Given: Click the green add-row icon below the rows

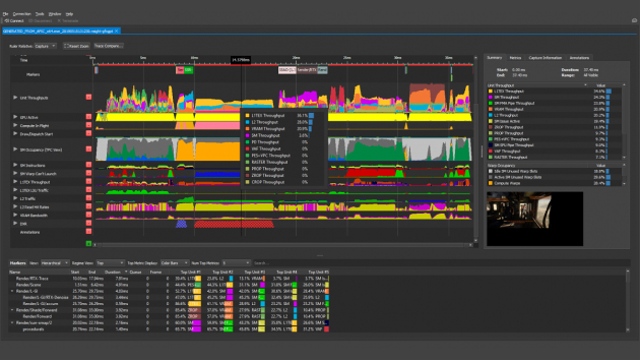Looking at the screenshot, I should [x=89, y=244].
